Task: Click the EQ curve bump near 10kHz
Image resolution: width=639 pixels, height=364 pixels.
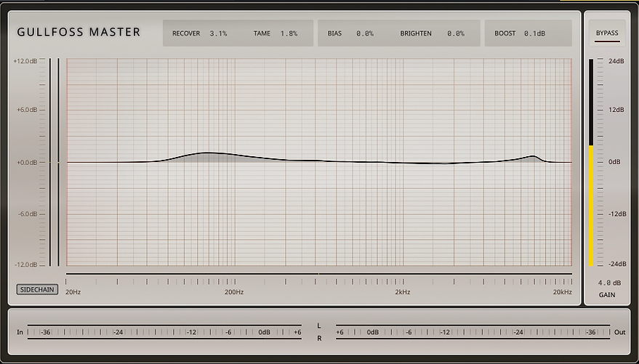Action: [533, 156]
